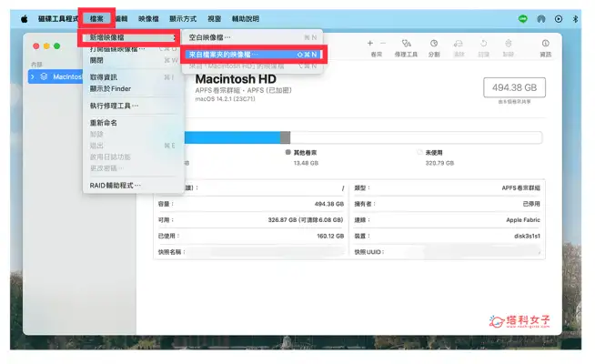Remove a volume with the minus icon
595x364 pixels.
tap(383, 44)
